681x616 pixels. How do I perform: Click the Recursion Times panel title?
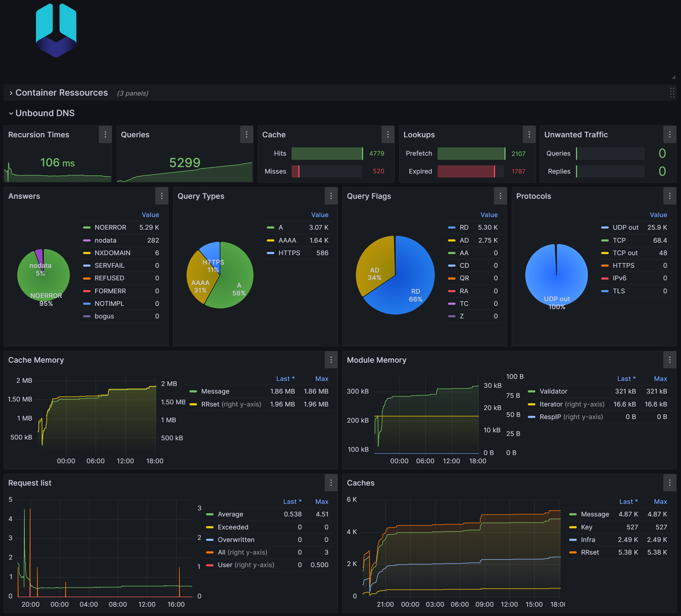39,135
